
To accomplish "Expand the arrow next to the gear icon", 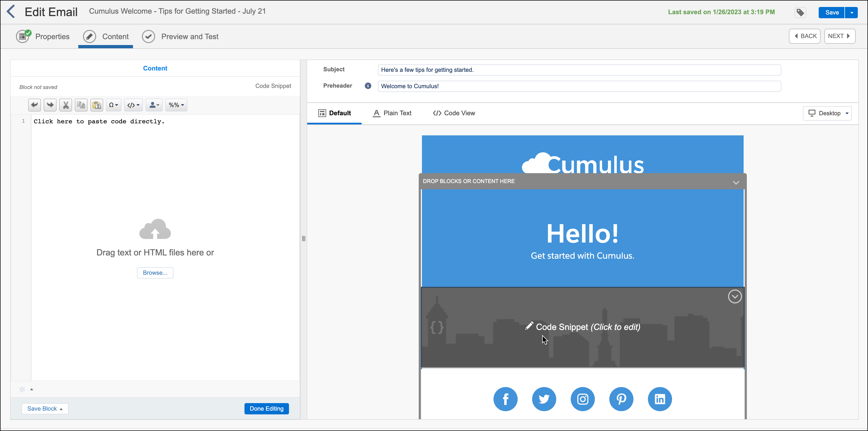I will pos(32,389).
